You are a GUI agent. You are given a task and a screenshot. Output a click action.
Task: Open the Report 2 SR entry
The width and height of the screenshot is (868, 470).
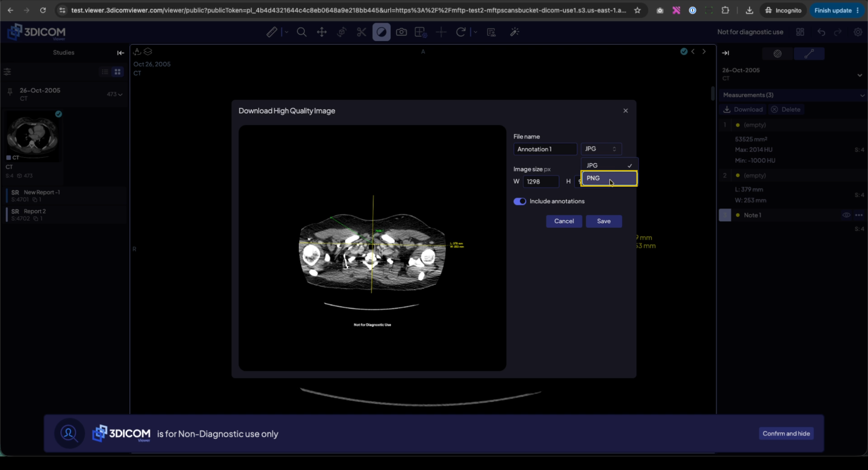[x=66, y=215]
